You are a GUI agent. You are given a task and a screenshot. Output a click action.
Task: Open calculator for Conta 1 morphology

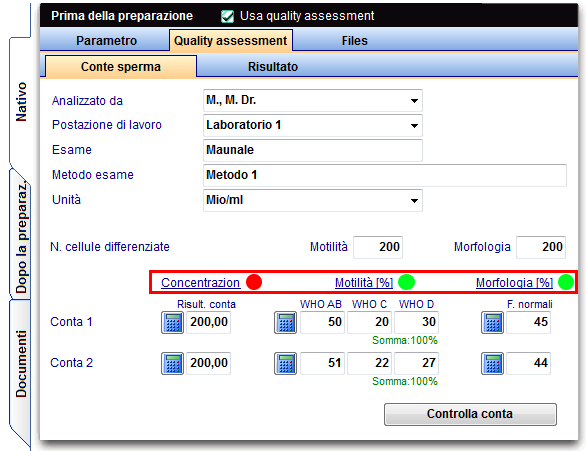click(x=492, y=322)
